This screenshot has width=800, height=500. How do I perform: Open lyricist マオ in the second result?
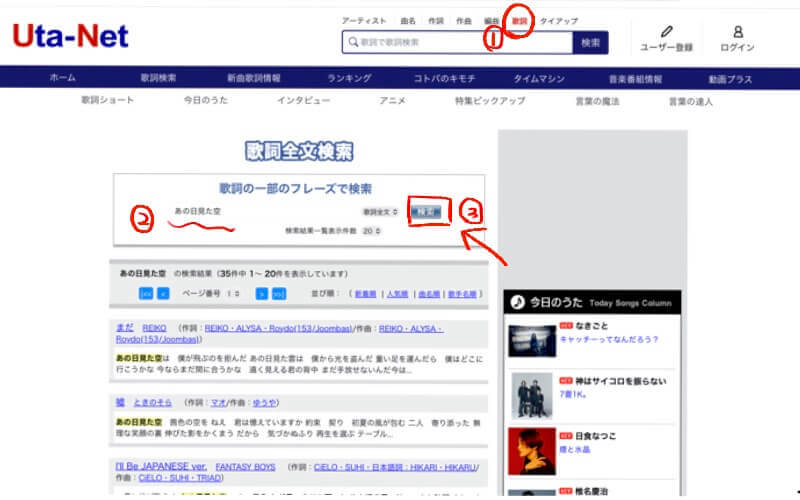pos(218,403)
